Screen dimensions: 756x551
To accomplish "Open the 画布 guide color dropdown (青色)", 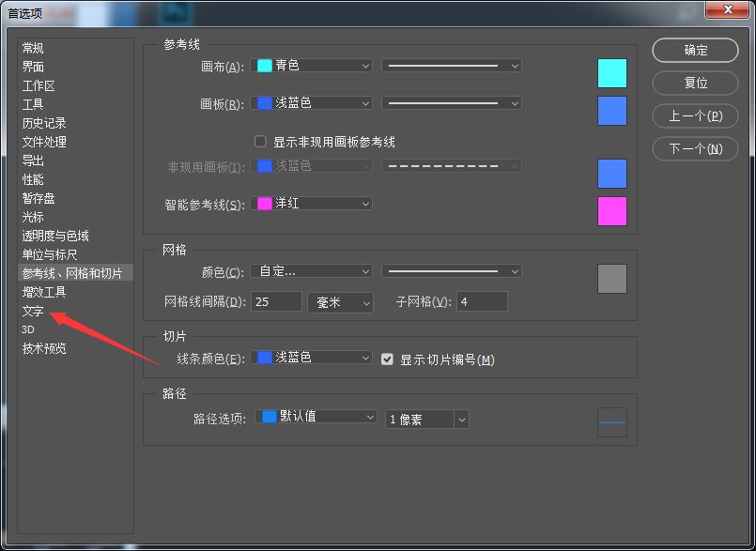I will click(x=312, y=66).
